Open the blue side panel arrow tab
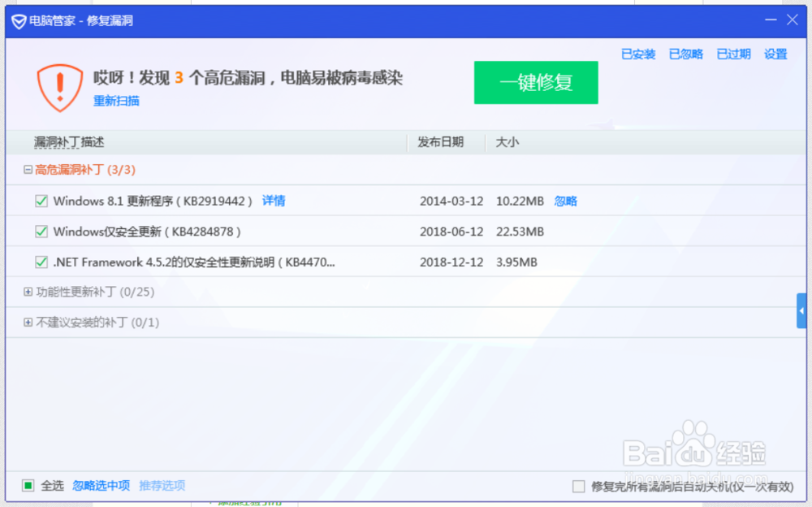This screenshot has height=507, width=812. point(801,310)
